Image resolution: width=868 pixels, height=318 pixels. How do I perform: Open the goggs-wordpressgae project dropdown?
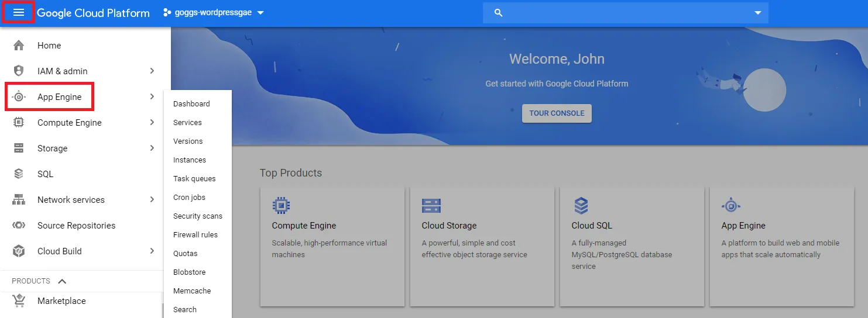(214, 13)
